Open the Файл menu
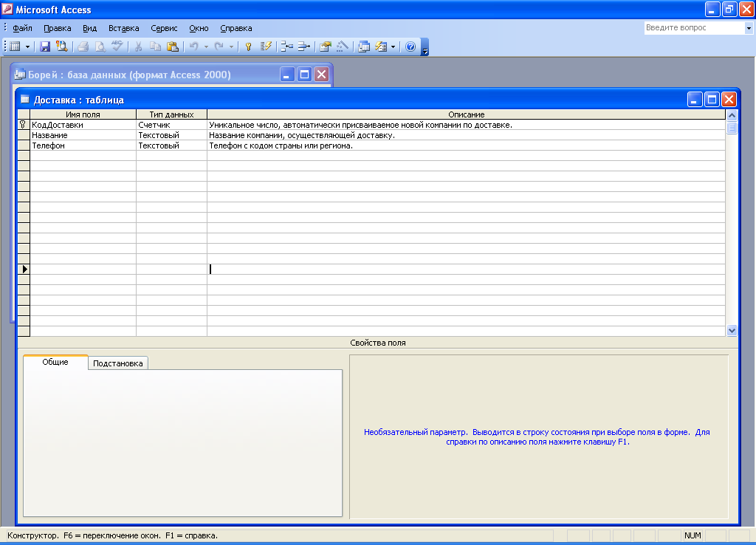 coord(22,28)
